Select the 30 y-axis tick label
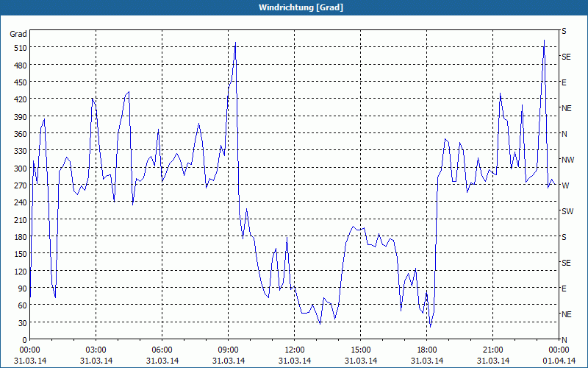The height and width of the screenshot is (368, 588). 23,322
